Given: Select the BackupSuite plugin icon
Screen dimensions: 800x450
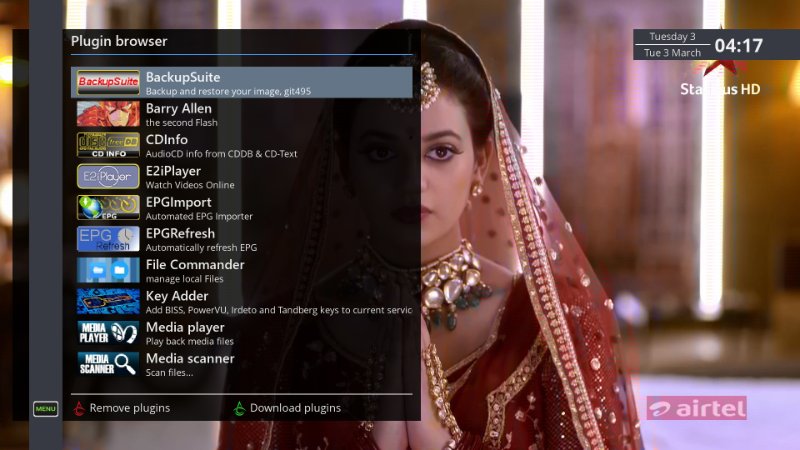Looking at the screenshot, I should [x=108, y=82].
